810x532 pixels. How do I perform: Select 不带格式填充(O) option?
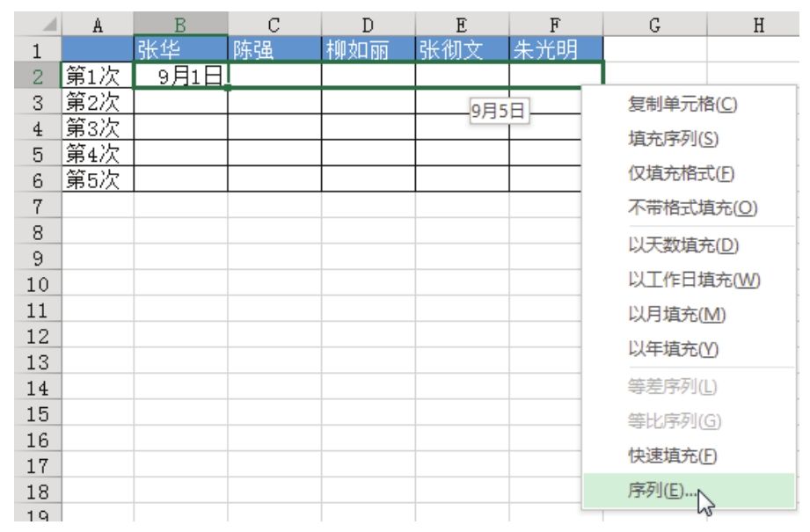pyautogui.click(x=692, y=208)
